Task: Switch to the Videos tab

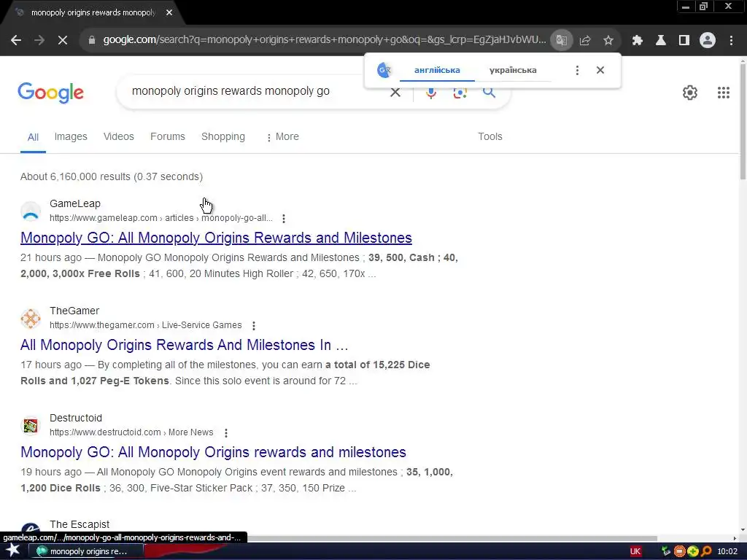Action: [119, 136]
